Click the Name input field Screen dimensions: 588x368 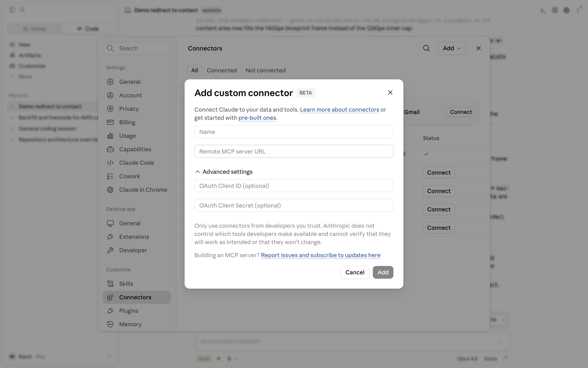294,132
